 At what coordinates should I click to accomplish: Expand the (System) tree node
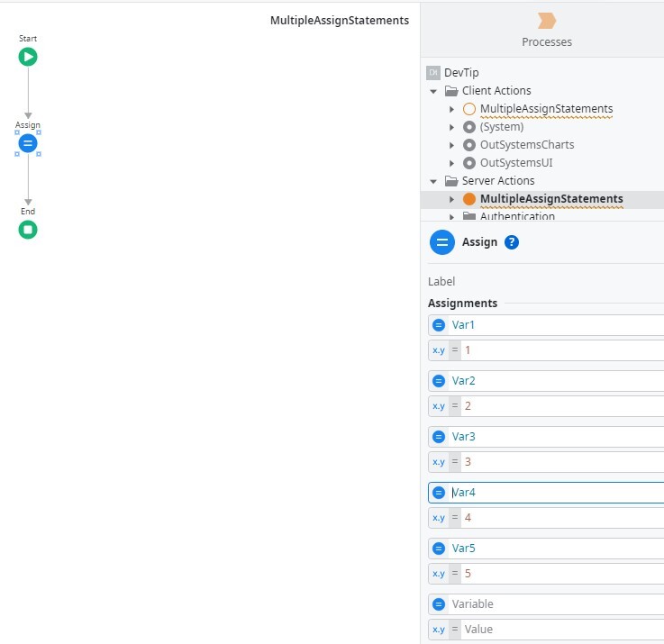(452, 127)
